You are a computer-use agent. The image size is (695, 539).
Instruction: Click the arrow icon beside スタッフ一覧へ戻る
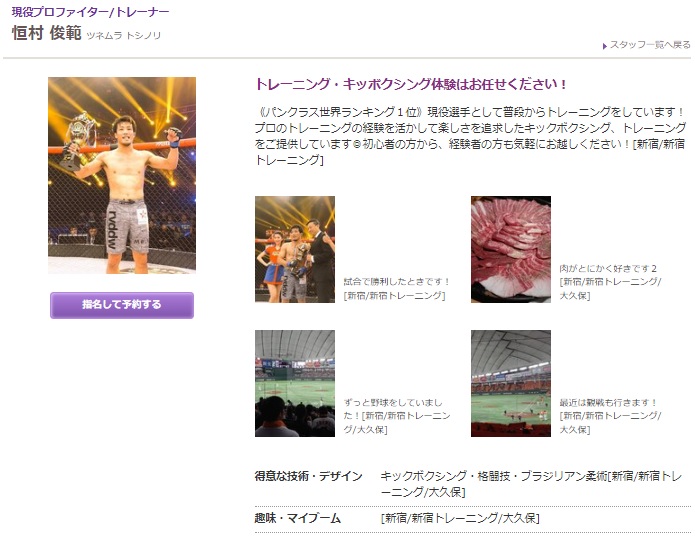(x=605, y=46)
